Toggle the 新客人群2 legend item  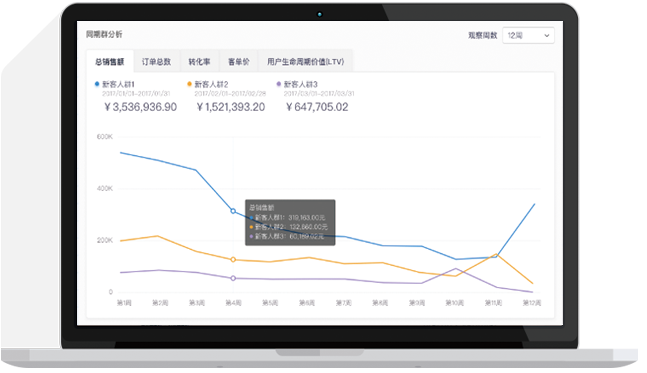(208, 84)
